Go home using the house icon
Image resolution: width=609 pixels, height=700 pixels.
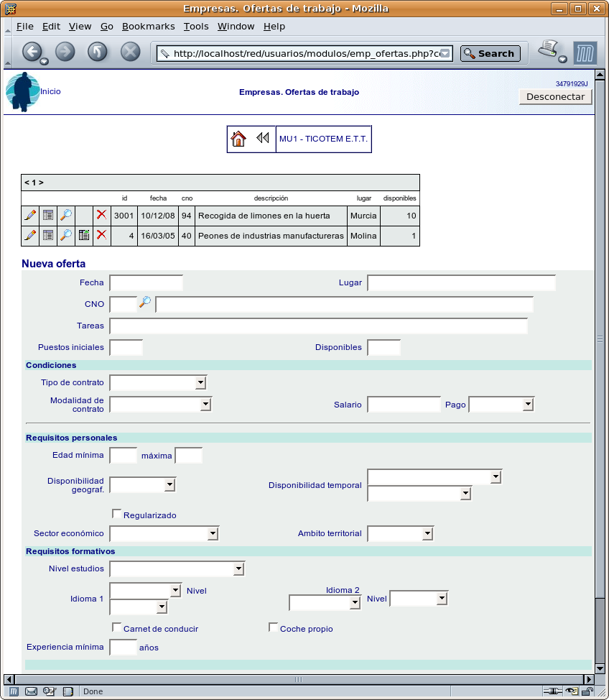click(238, 139)
